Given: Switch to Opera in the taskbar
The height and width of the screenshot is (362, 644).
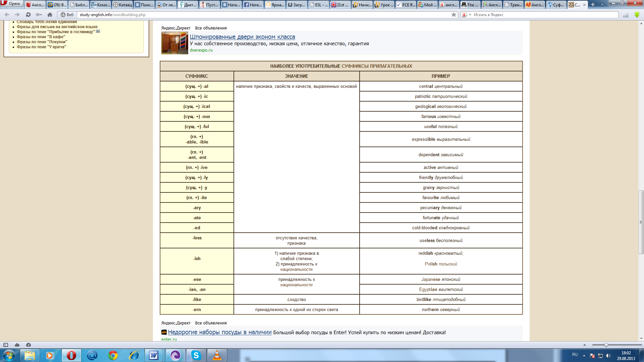Looking at the screenshot, I should click(x=71, y=355).
